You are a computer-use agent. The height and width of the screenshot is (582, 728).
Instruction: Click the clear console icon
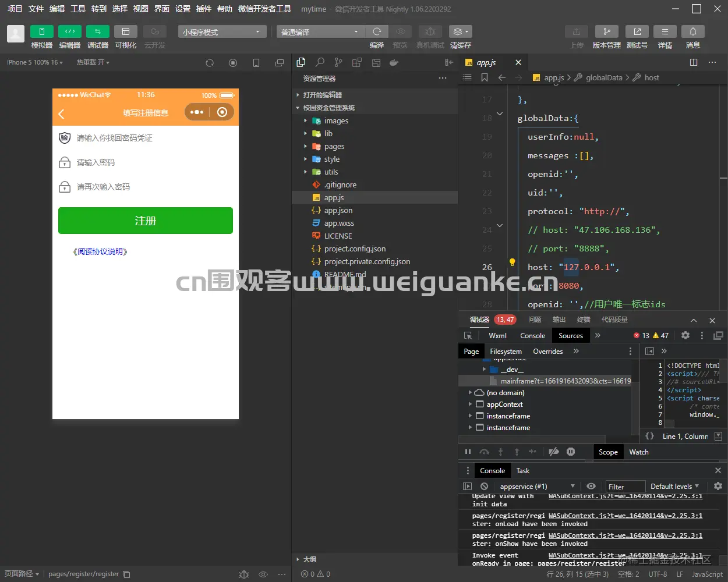484,486
